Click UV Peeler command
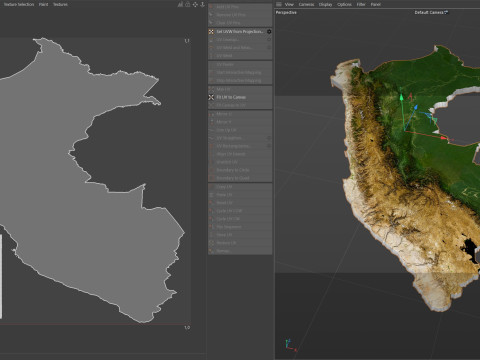 pyautogui.click(x=240, y=64)
